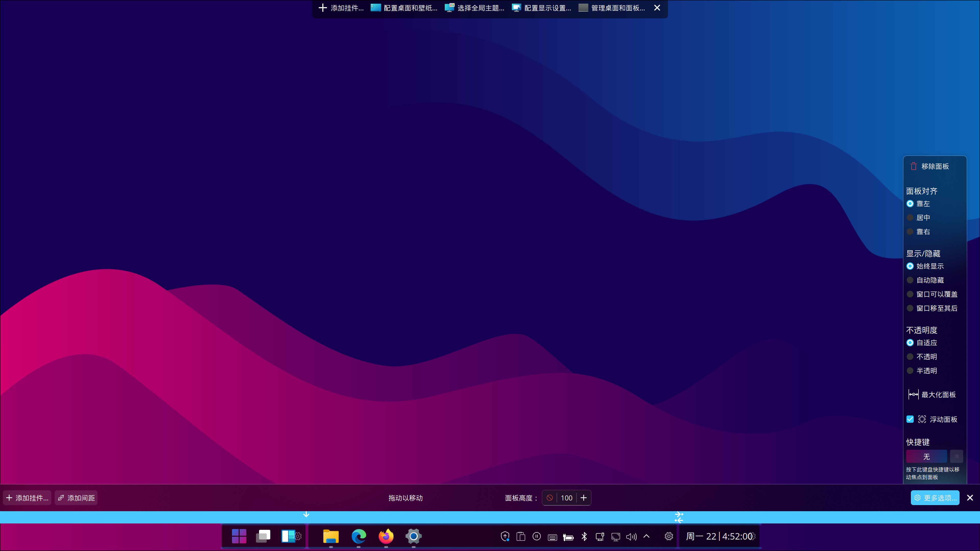Select panel alignment 居中
The width and height of the screenshot is (980, 551).
918,218
